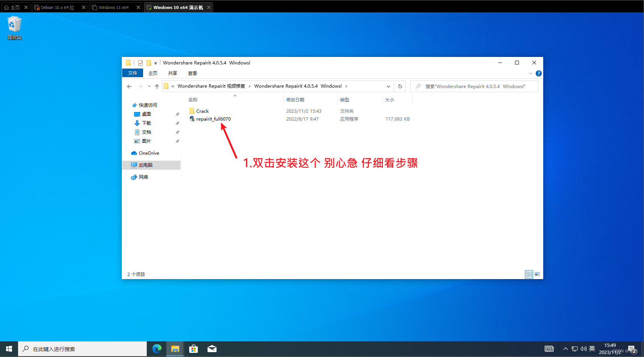
Task: Open network status tray icon
Action: point(575,349)
